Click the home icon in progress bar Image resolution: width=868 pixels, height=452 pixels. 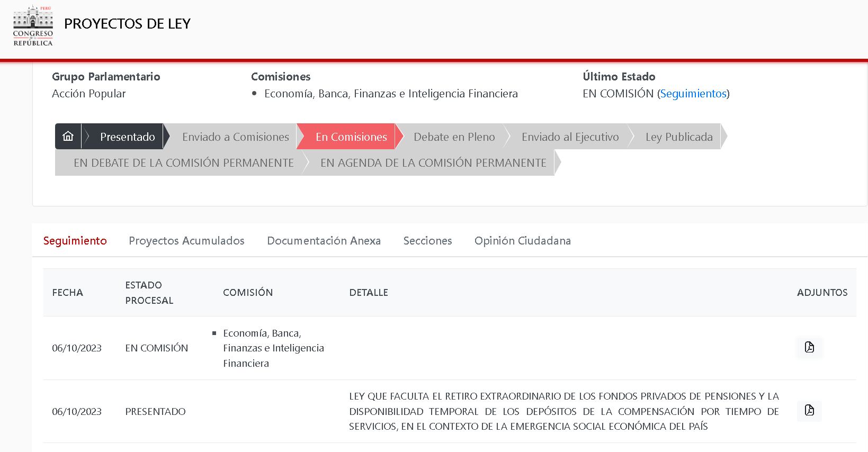tap(68, 137)
